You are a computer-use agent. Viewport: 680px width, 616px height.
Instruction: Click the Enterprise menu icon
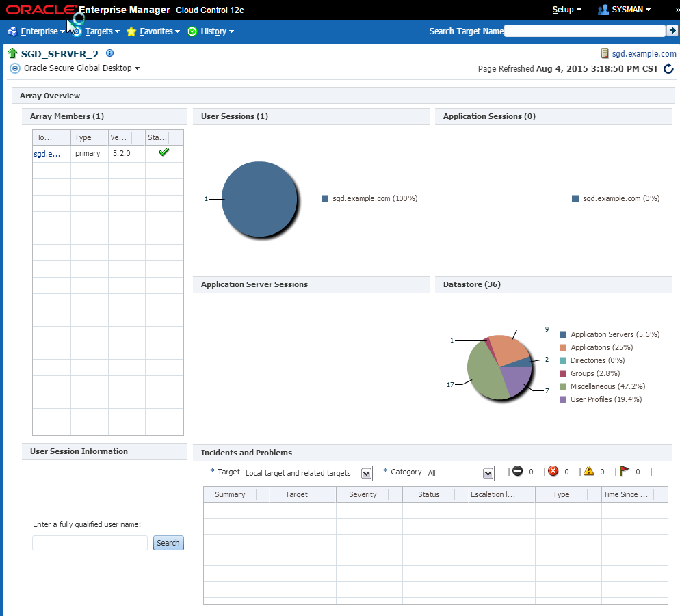pyautogui.click(x=12, y=31)
